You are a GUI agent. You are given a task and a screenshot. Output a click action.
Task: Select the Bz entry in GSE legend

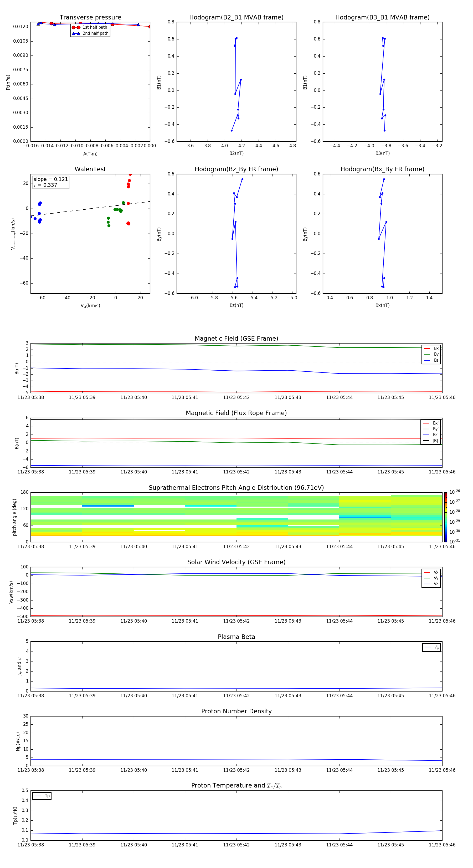coord(431,360)
